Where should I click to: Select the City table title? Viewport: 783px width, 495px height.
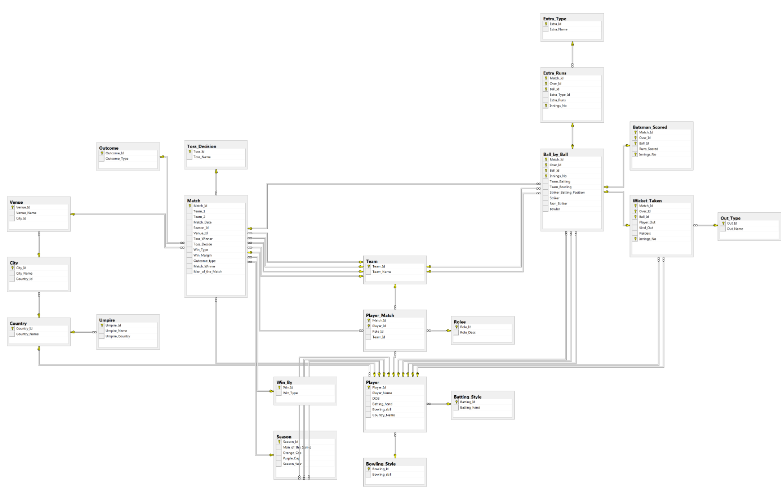point(14,263)
